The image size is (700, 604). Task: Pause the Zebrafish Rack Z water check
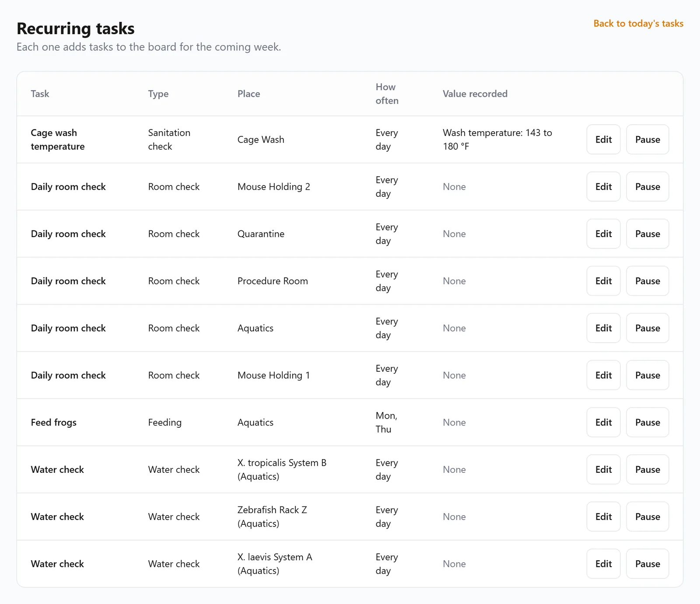647,517
